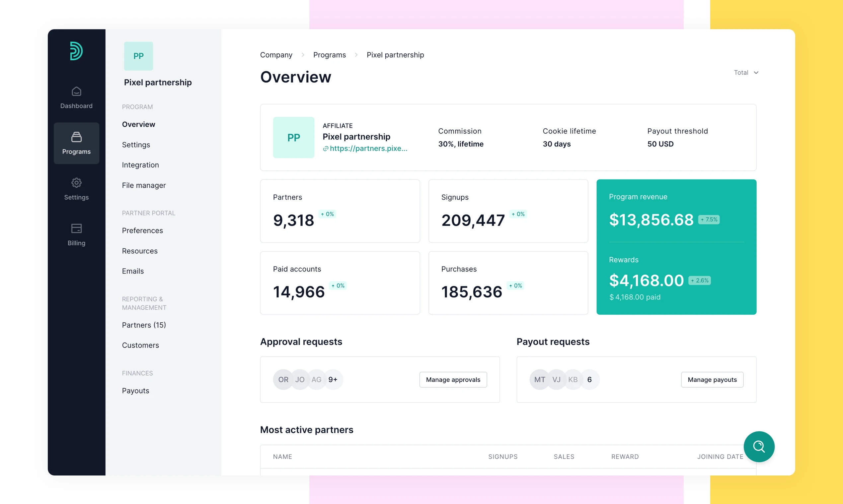Toggle program revenue percentage badge
This screenshot has height=504, width=843.
709,219
